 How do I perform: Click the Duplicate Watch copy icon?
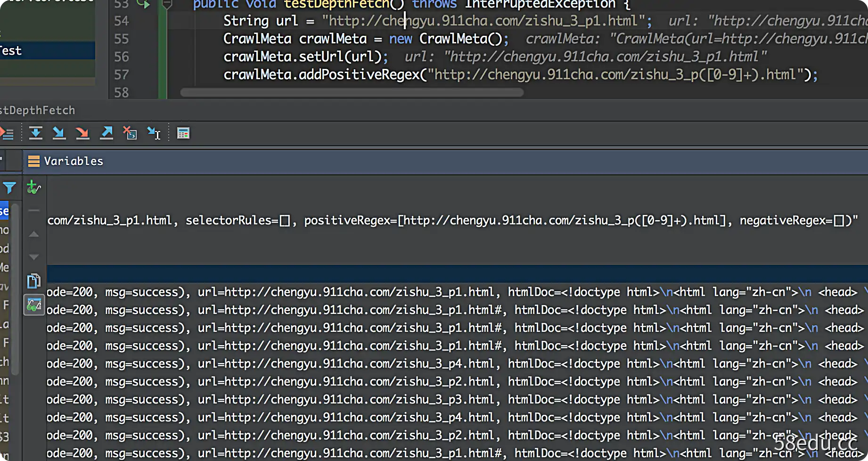pyautogui.click(x=34, y=281)
